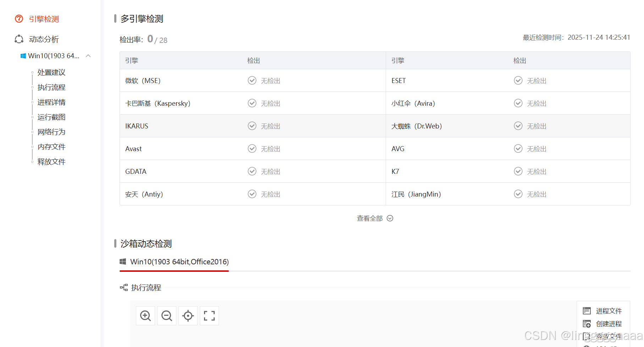
Task: Click the 动态分析 triangle icon
Action: tap(19, 39)
